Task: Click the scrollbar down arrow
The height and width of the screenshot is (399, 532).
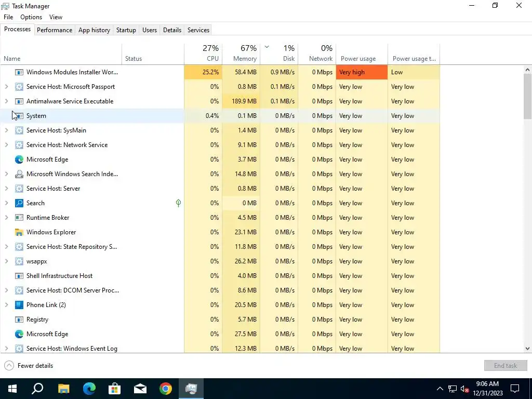Action: [x=527, y=349]
